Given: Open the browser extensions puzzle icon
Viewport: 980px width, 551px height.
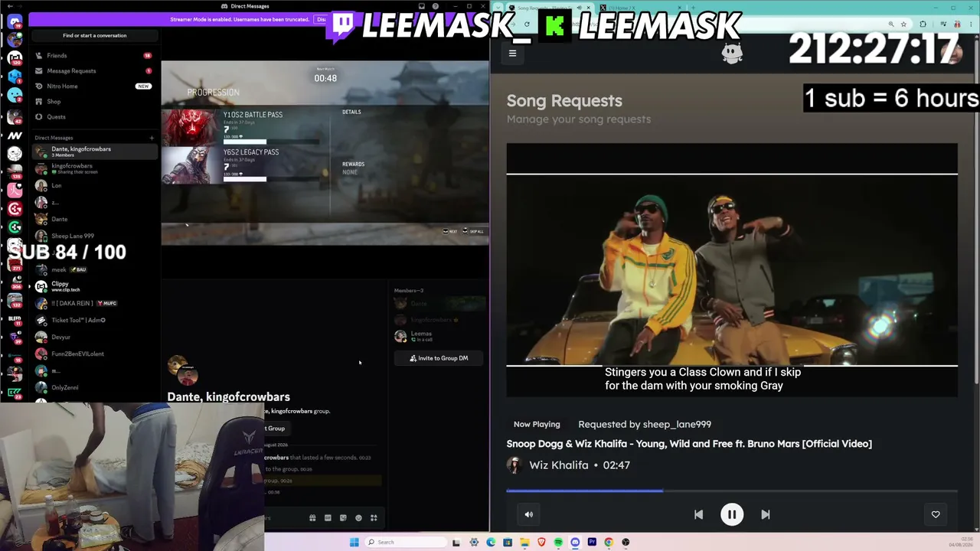Looking at the screenshot, I should 923,24.
